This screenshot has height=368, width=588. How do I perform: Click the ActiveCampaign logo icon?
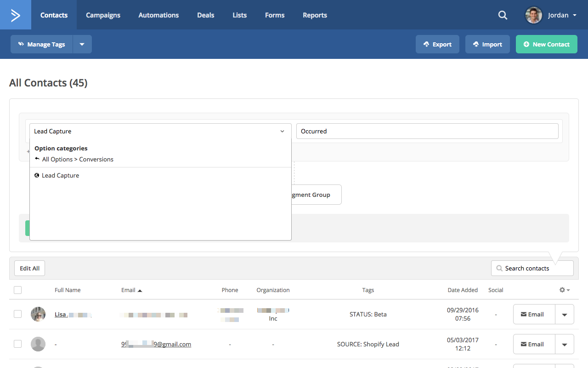click(16, 15)
